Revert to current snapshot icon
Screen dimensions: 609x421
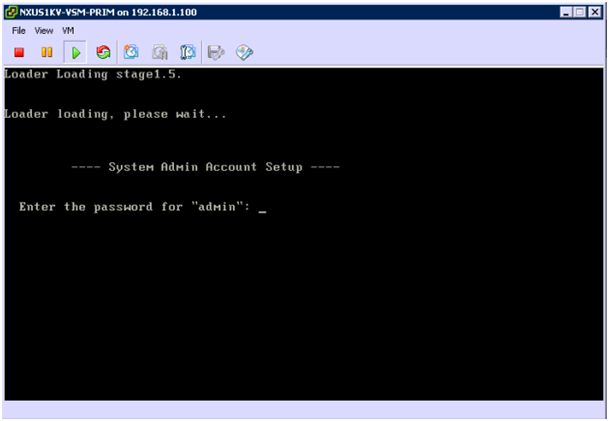[x=160, y=52]
